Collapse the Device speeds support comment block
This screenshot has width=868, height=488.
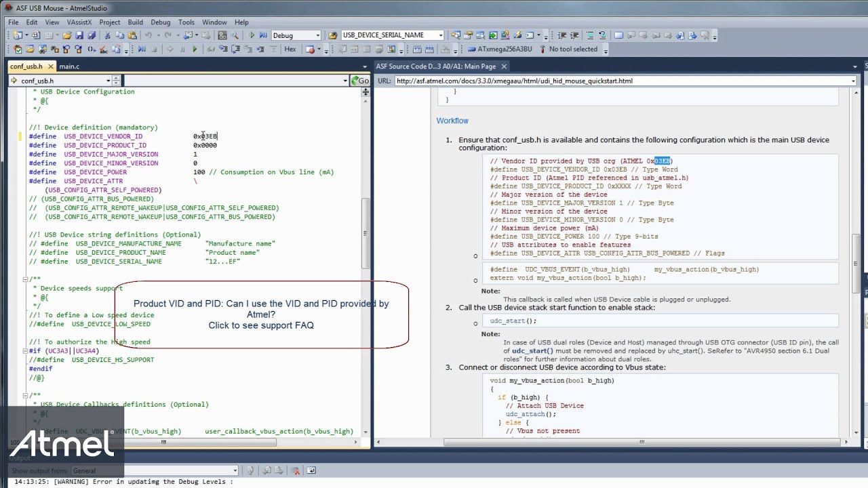point(26,279)
